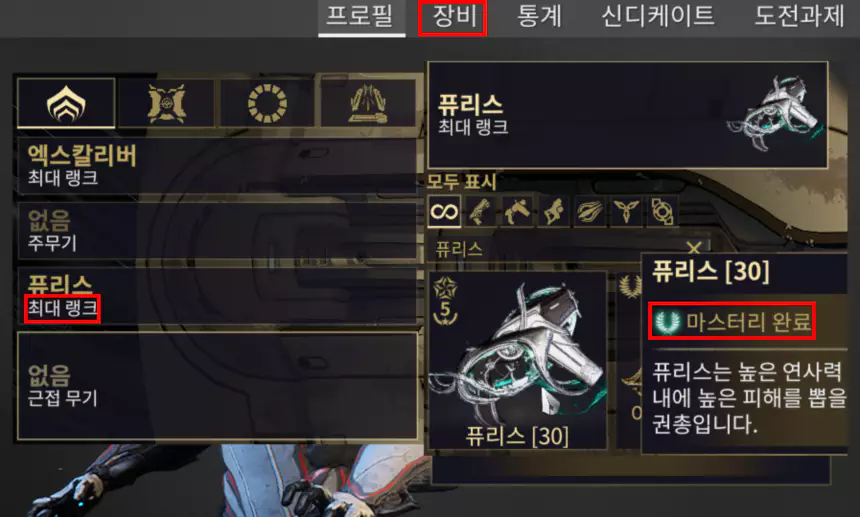
Task: Open the 신디케이트 tab
Action: [x=658, y=15]
